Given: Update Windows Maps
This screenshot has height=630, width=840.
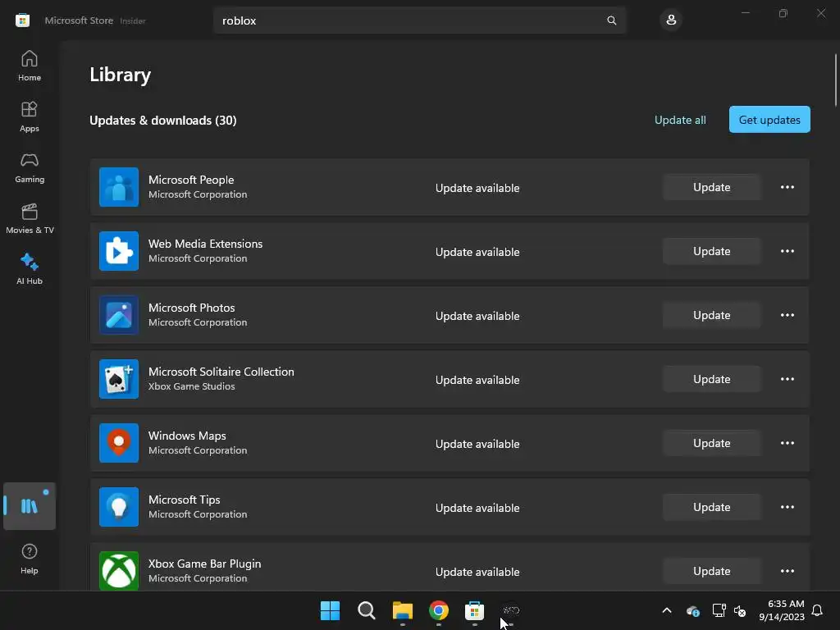Looking at the screenshot, I should pos(711,443).
